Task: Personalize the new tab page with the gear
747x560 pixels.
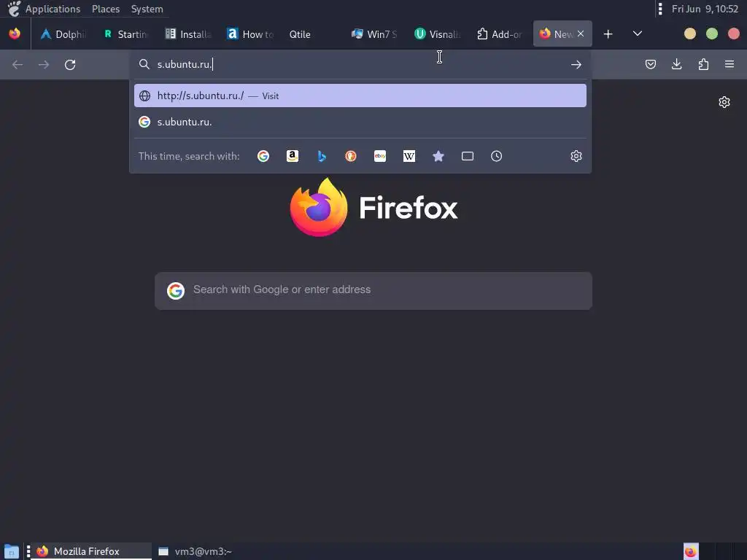Action: pos(724,102)
